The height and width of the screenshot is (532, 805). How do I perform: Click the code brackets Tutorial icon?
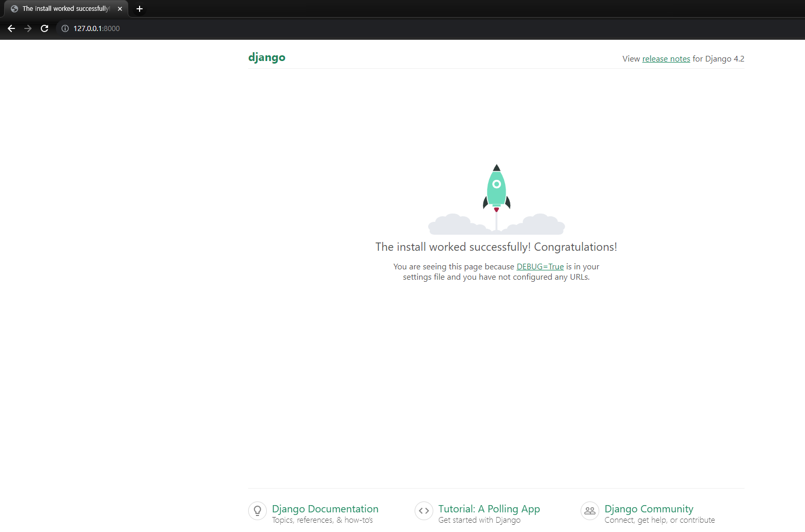point(424,511)
